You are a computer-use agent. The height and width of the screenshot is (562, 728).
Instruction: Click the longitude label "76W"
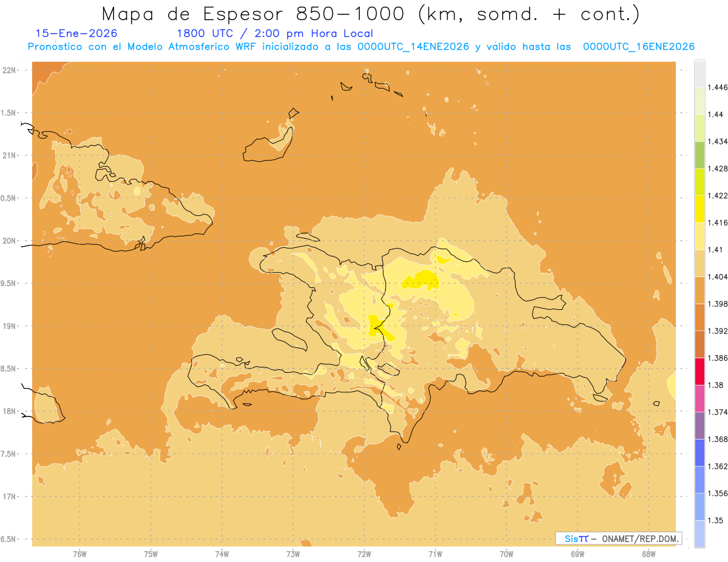click(79, 554)
